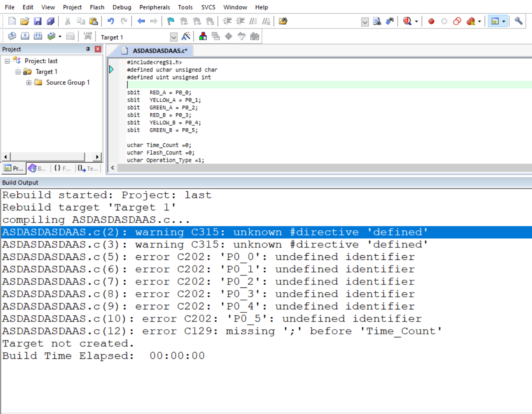The height and width of the screenshot is (414, 532).
Task: Disable all breakpoints icon
Action: 457,21
